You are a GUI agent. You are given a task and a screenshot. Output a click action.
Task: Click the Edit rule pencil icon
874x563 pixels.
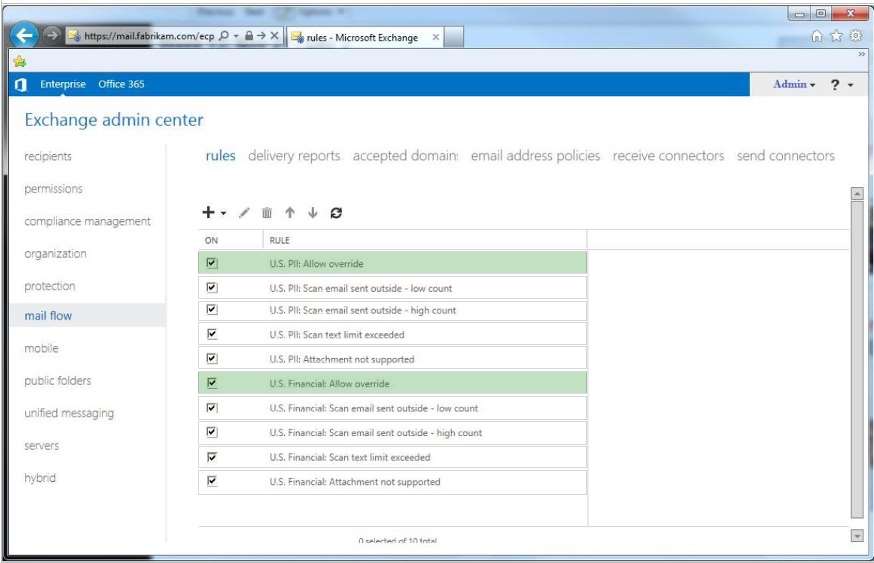pyautogui.click(x=244, y=212)
